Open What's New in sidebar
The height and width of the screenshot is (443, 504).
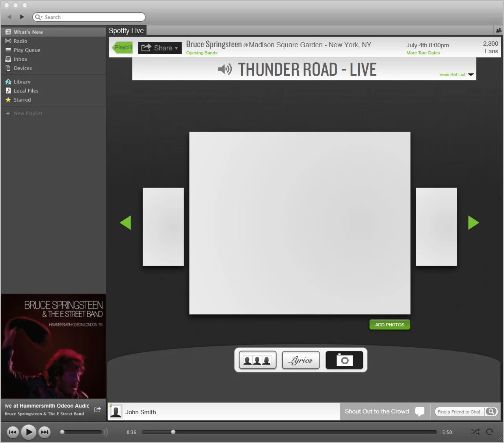(x=53, y=32)
